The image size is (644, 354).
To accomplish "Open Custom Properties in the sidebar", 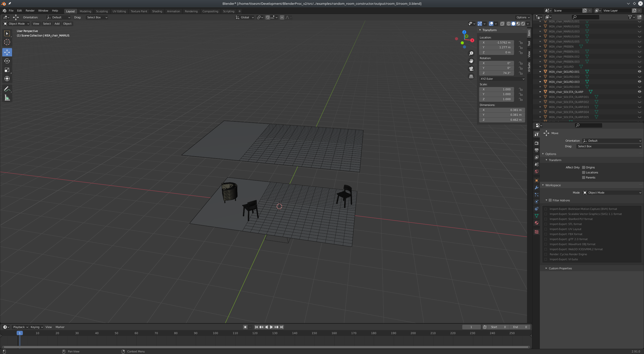I will pyautogui.click(x=560, y=268).
